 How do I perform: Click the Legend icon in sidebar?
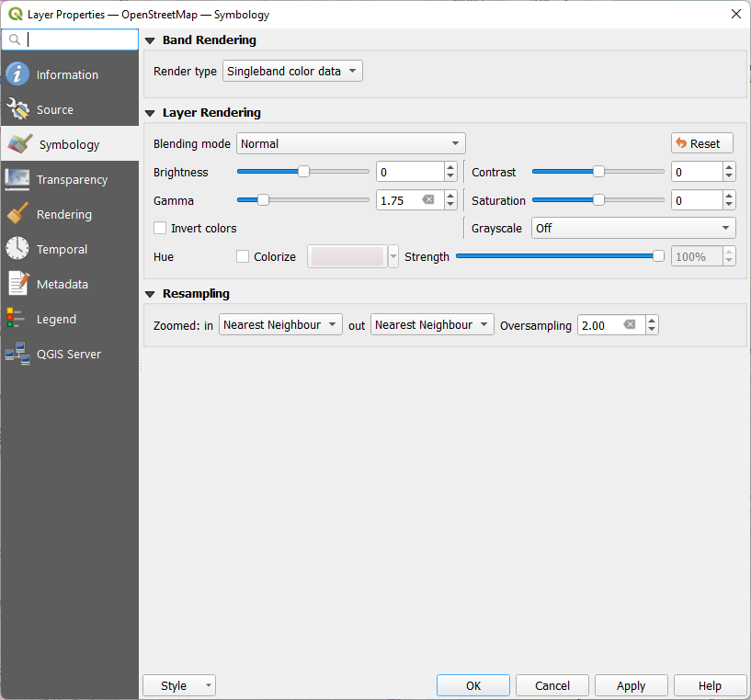tap(15, 319)
